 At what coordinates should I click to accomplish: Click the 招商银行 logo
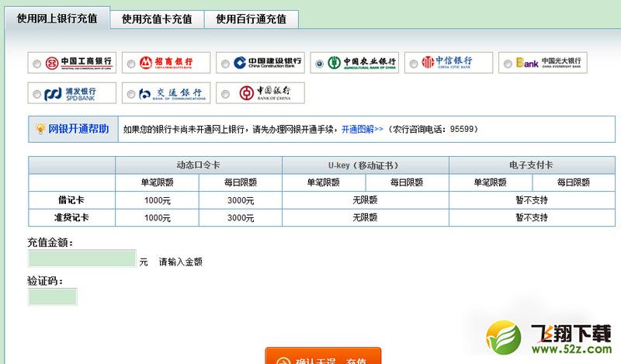pyautogui.click(x=166, y=63)
